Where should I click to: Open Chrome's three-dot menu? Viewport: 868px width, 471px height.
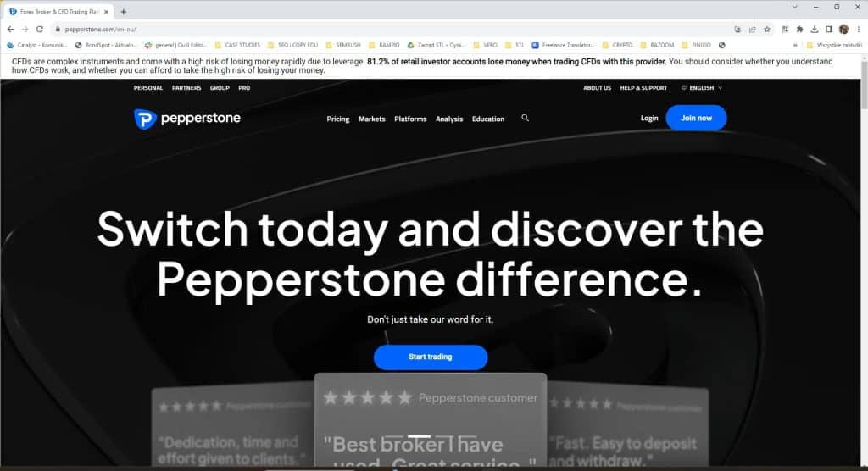[x=859, y=29]
